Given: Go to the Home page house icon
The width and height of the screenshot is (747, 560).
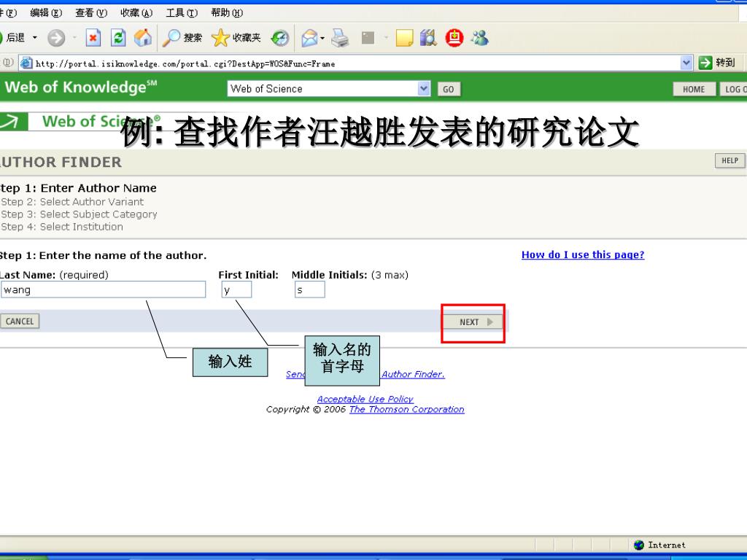Looking at the screenshot, I should 142,38.
